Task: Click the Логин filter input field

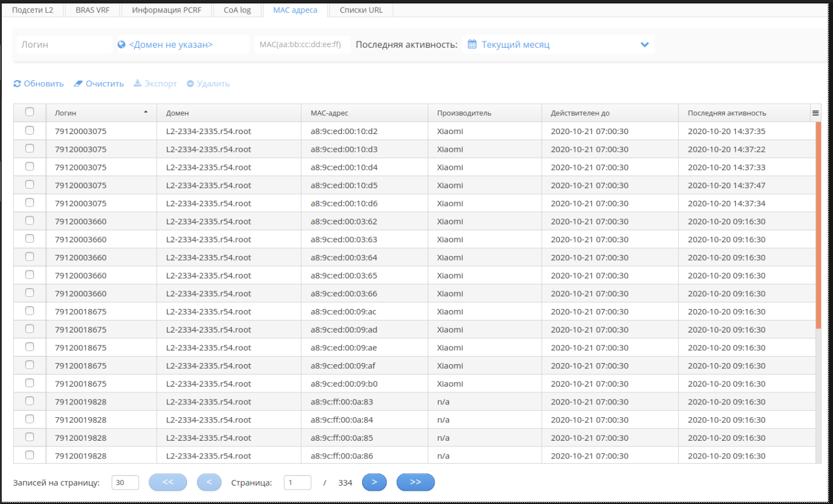Action: coord(64,45)
